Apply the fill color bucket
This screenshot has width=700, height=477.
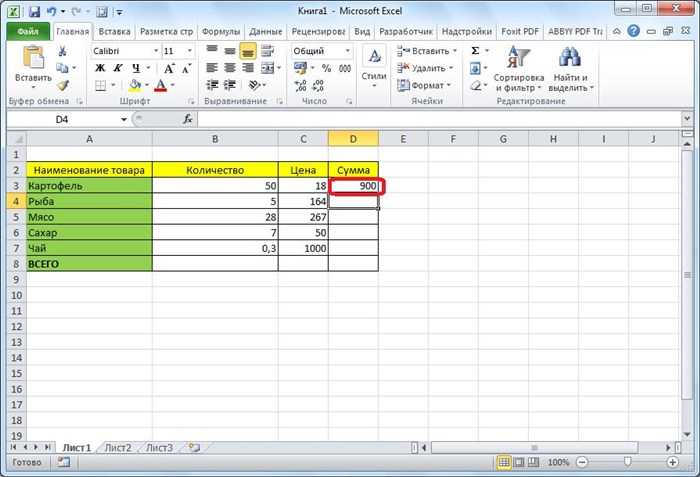pos(135,85)
